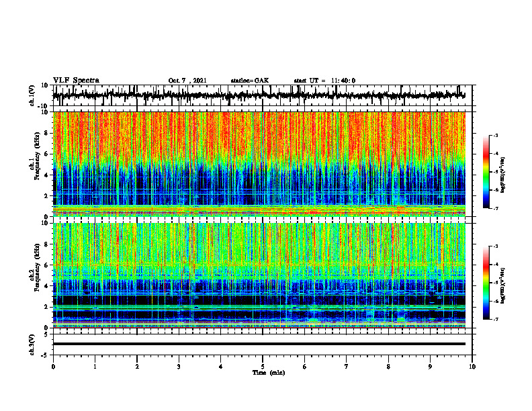Click the "-3" tick on the ch.2 colorbar
This screenshot has width=532, height=411.
[x=496, y=246]
